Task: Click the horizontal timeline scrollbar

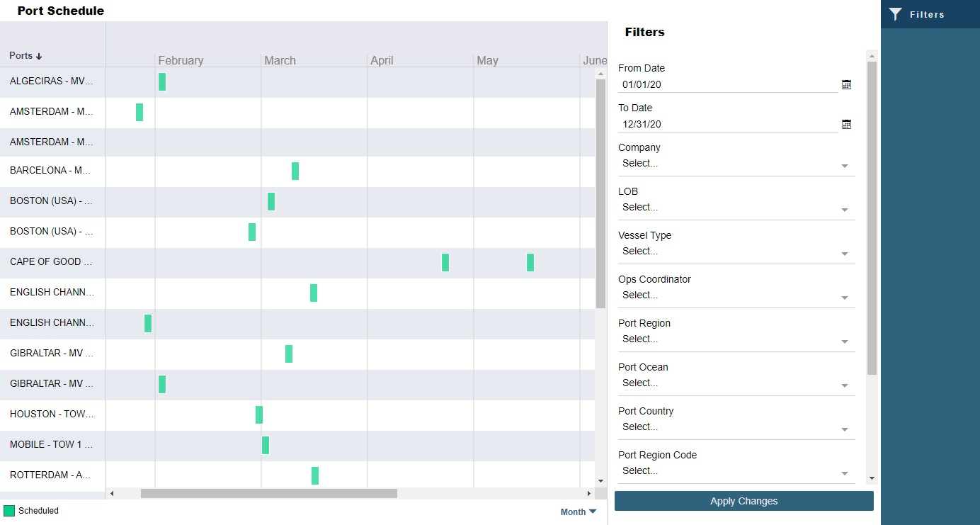Action: pos(269,493)
